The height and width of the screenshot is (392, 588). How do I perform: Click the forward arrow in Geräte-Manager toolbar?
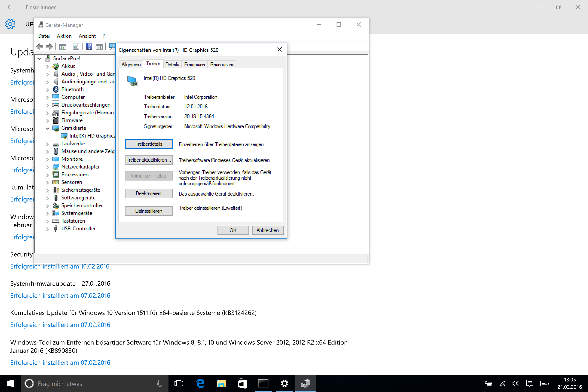(49, 46)
